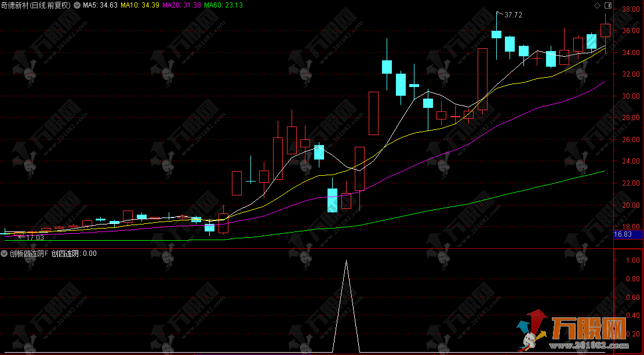Click the panel layout icon at top right

pyautogui.click(x=607, y=5)
